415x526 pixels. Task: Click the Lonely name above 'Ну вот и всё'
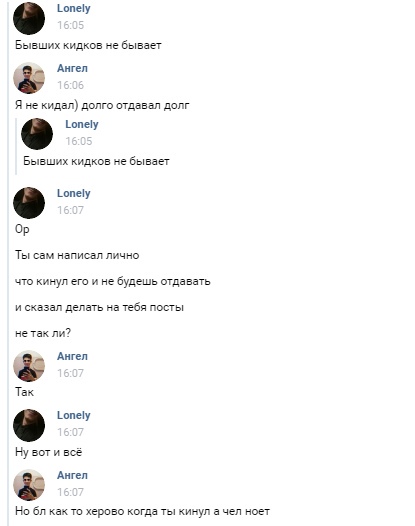tap(73, 415)
